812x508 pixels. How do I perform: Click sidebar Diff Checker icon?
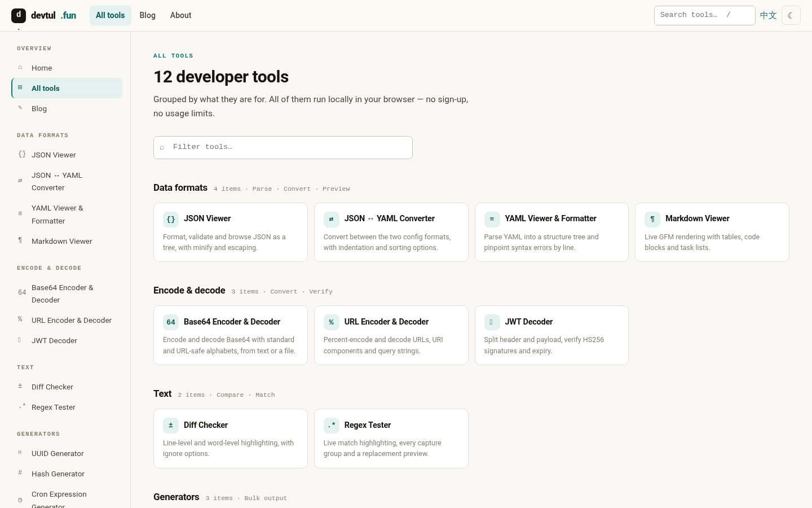pyautogui.click(x=20, y=386)
